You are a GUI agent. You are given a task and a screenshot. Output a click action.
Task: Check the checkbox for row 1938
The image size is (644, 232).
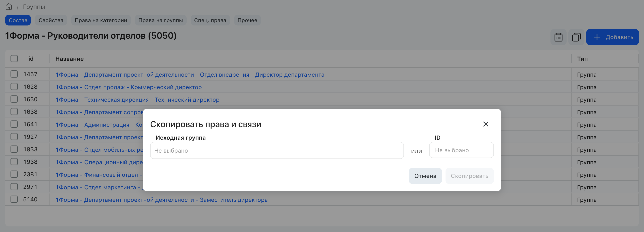click(x=14, y=162)
